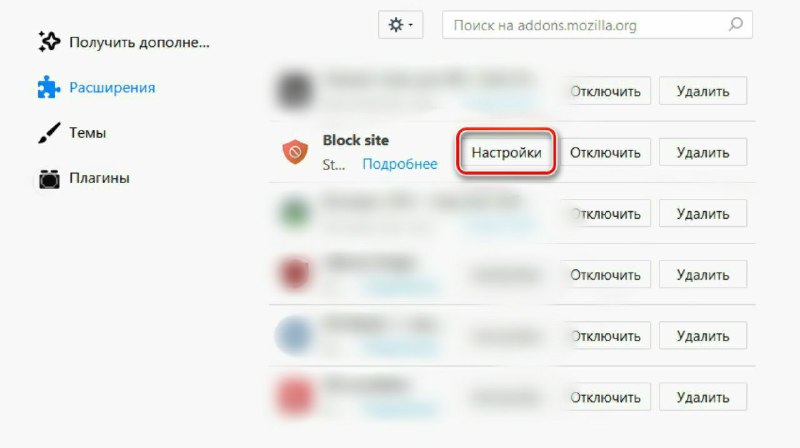
Task: Open the gear tools dropdown menu
Action: tap(401, 24)
